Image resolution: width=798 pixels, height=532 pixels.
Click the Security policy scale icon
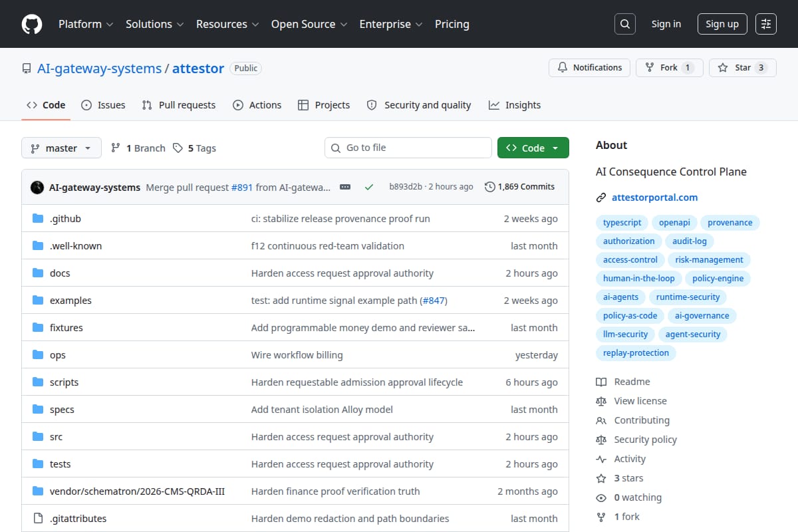pyautogui.click(x=601, y=440)
